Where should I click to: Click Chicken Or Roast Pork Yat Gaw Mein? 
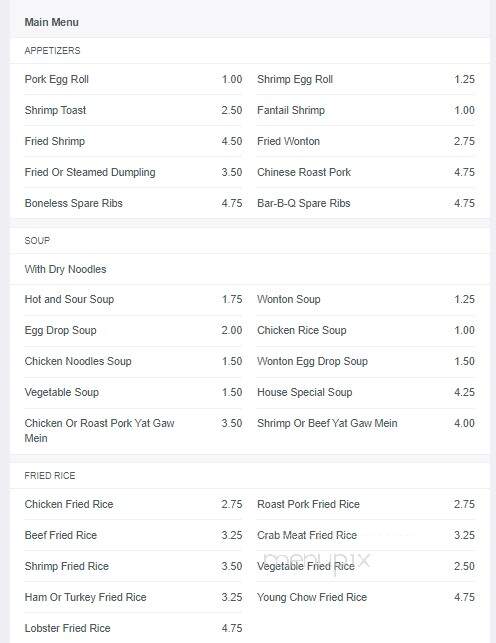coord(100,431)
